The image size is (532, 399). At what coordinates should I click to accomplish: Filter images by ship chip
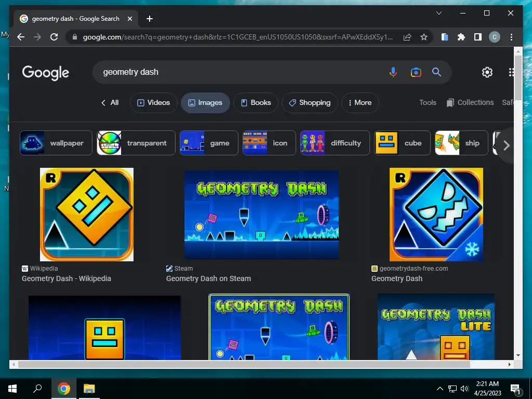(x=461, y=143)
